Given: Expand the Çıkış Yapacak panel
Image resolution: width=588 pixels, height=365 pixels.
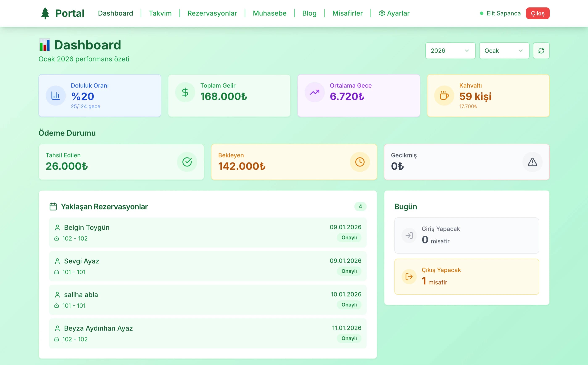Looking at the screenshot, I should pos(467,276).
